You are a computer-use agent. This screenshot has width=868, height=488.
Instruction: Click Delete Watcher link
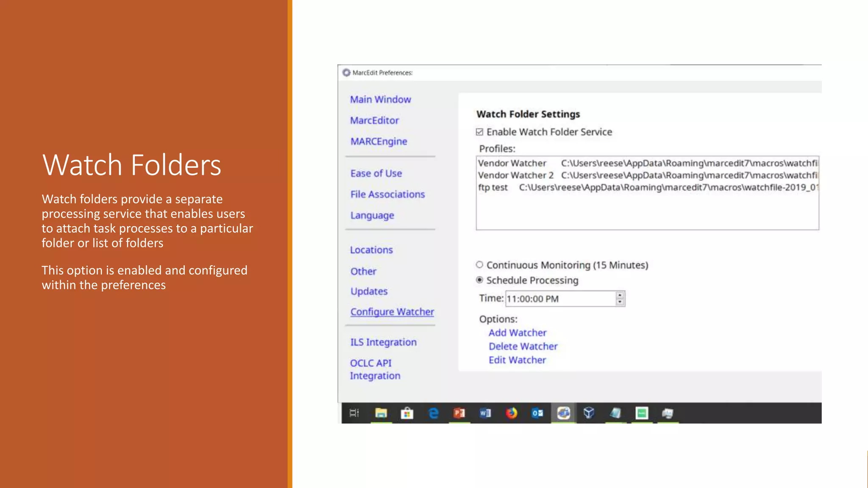(523, 347)
